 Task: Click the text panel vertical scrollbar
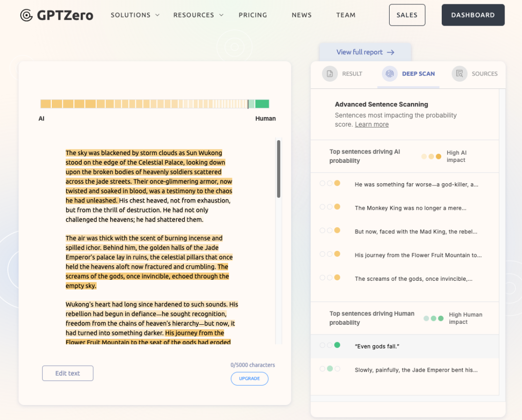tap(279, 169)
